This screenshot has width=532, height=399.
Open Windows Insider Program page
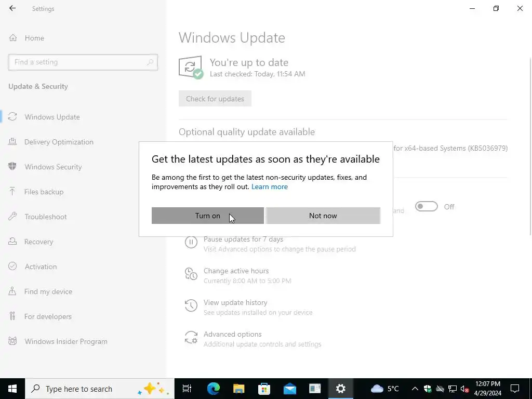point(66,341)
